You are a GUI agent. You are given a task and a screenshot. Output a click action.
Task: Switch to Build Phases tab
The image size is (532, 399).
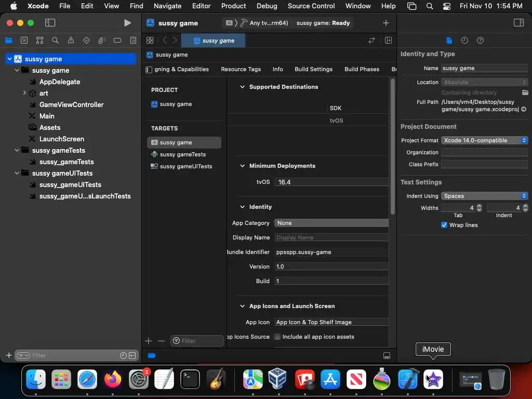362,69
